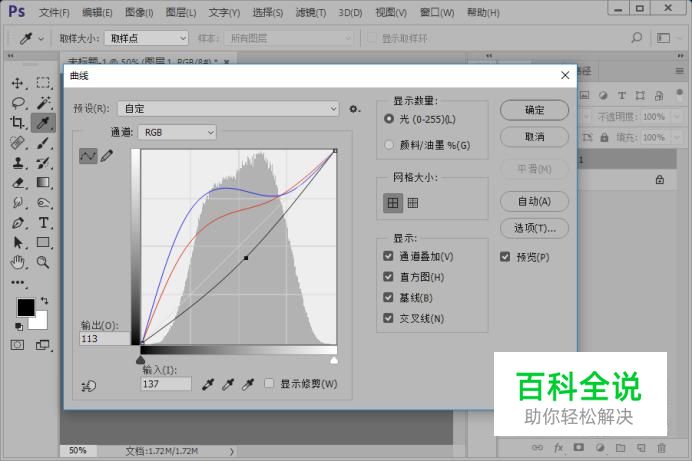Screen dimensions: 692x461
Task: Select the Crop tool
Action: click(18, 123)
